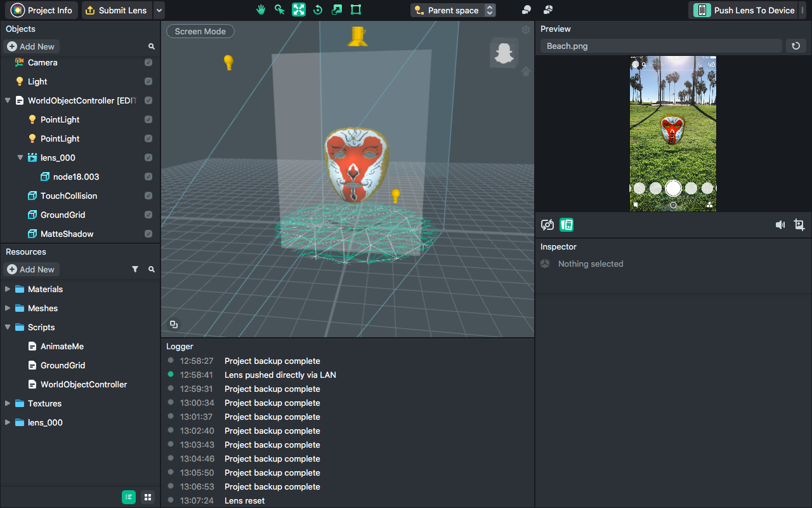Click Snapchat ghost icon in scene
Image resolution: width=812 pixels, height=508 pixels.
(504, 53)
